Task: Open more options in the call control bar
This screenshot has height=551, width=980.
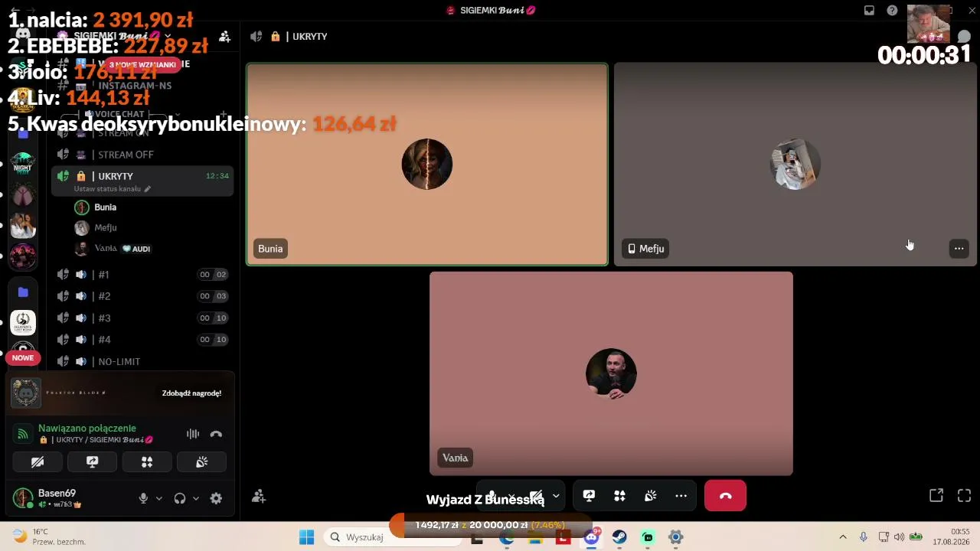Action: (681, 496)
